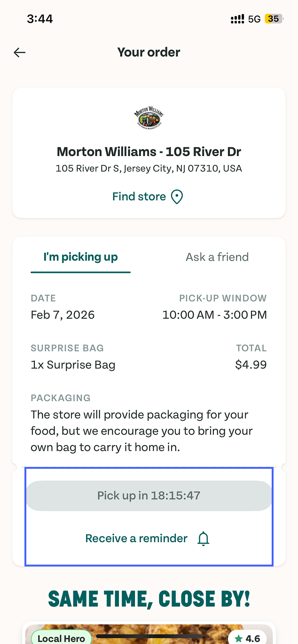Select Receive a reminder

pos(136,538)
